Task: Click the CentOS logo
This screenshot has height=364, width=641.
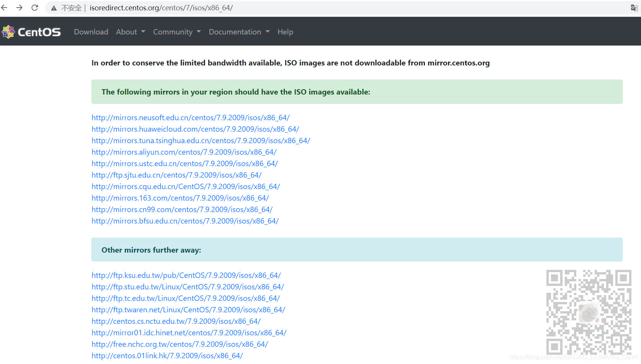Action: coord(31,32)
